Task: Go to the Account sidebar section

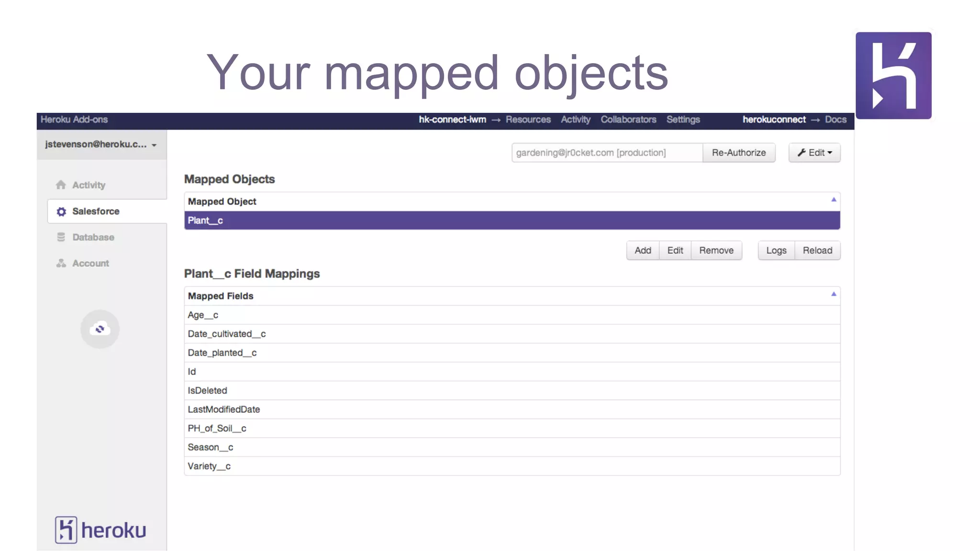Action: [90, 263]
